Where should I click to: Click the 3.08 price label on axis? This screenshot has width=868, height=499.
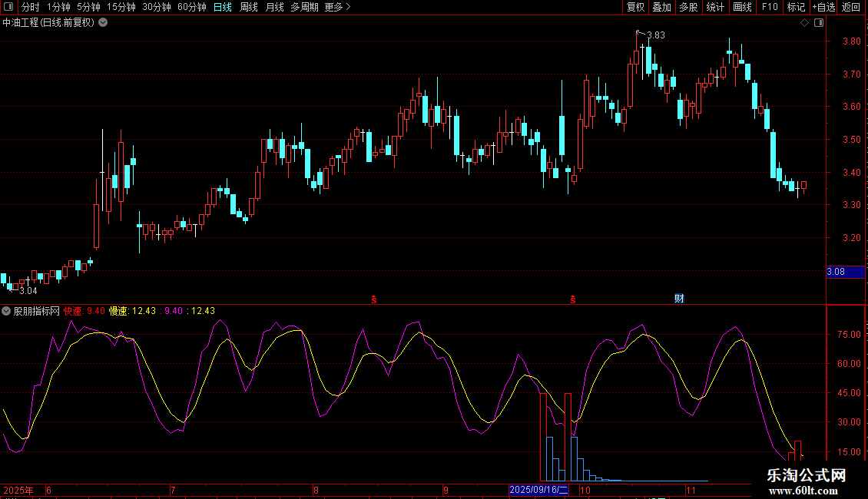(836, 272)
